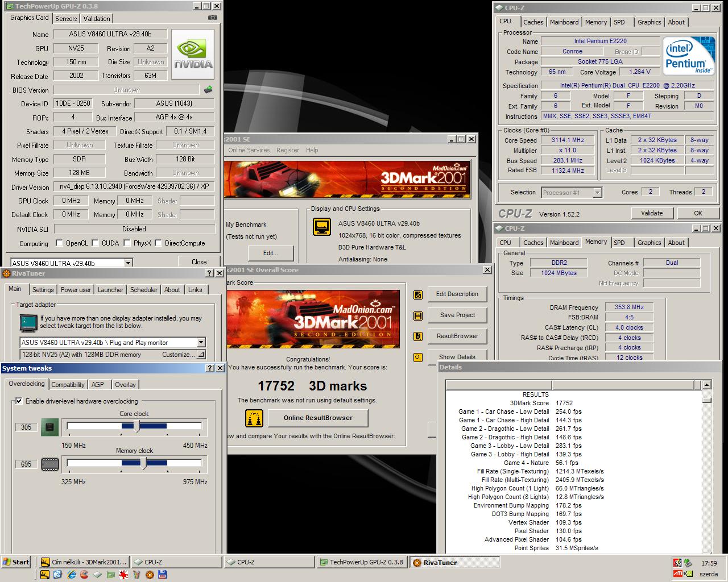This screenshot has height=582, width=728.
Task: Click the Details window scrollbar up arrow
Action: [x=706, y=385]
